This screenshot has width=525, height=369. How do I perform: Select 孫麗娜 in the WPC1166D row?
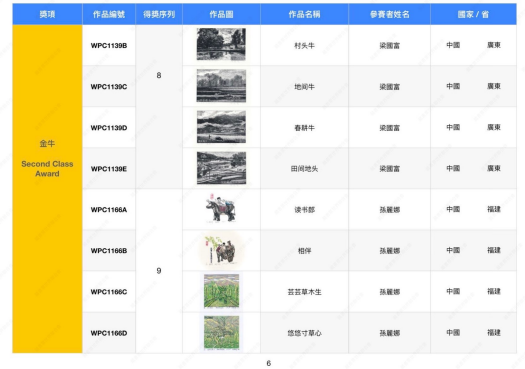click(x=389, y=333)
